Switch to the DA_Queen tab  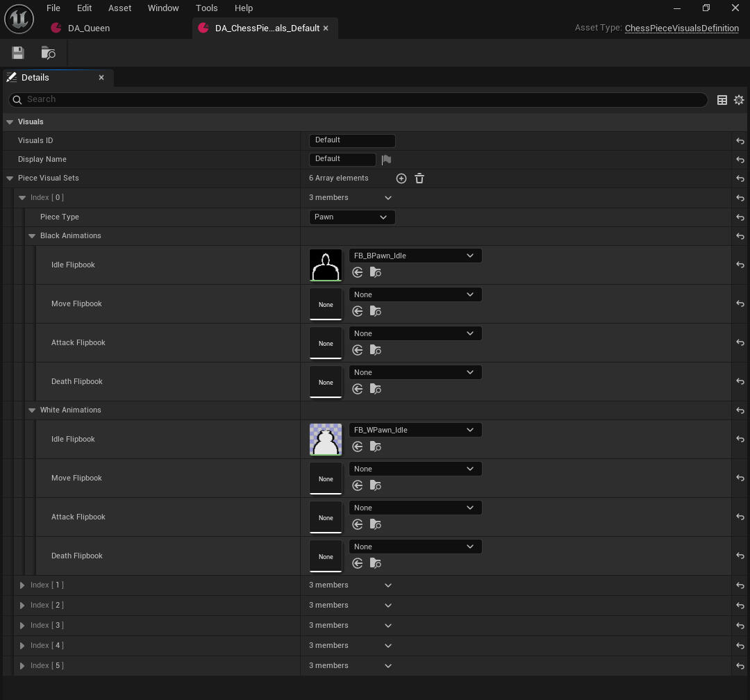[x=89, y=28]
